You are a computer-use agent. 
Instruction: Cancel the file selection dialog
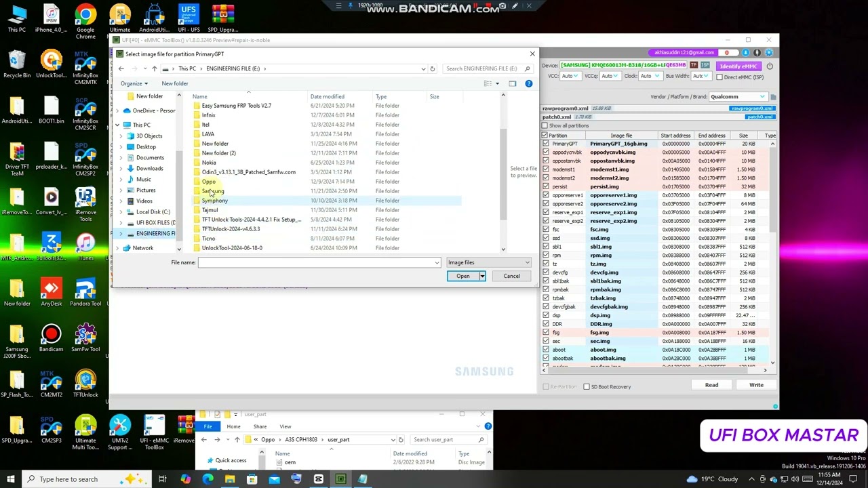coord(511,276)
